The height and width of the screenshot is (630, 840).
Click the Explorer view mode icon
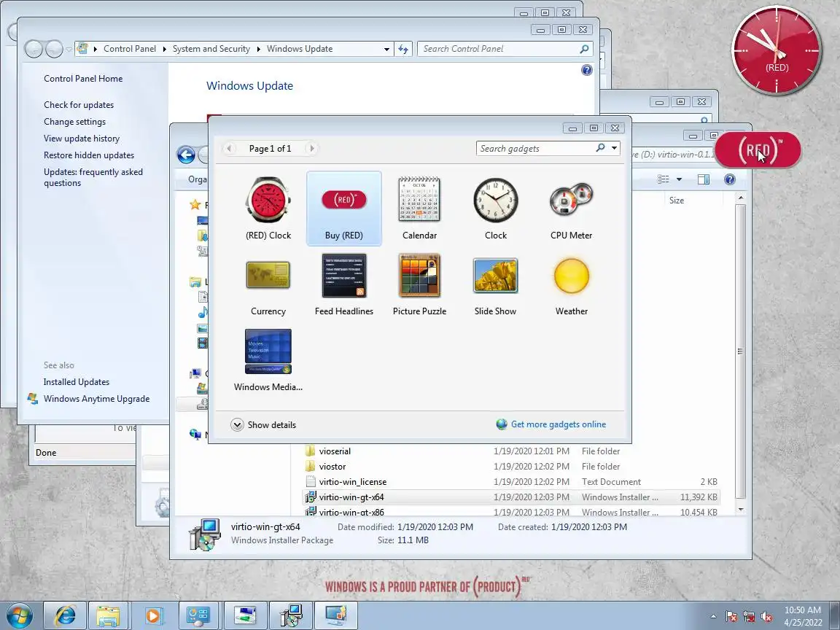[x=664, y=179]
